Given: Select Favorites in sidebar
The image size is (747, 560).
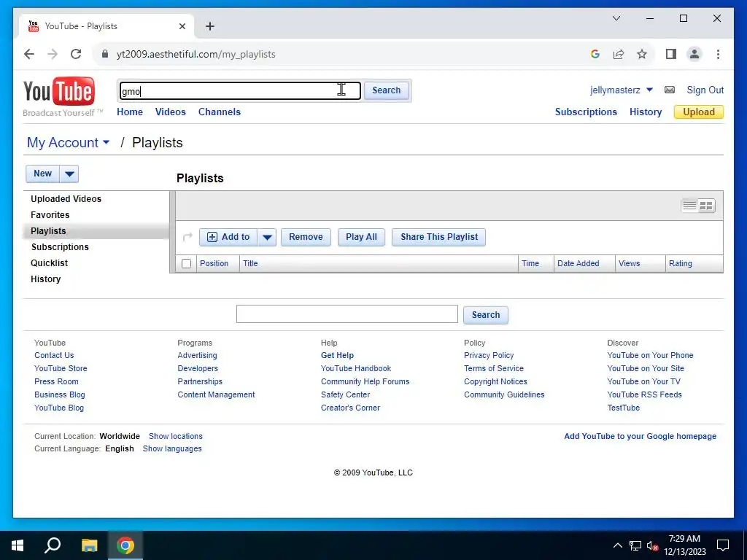Looking at the screenshot, I should [x=50, y=215].
